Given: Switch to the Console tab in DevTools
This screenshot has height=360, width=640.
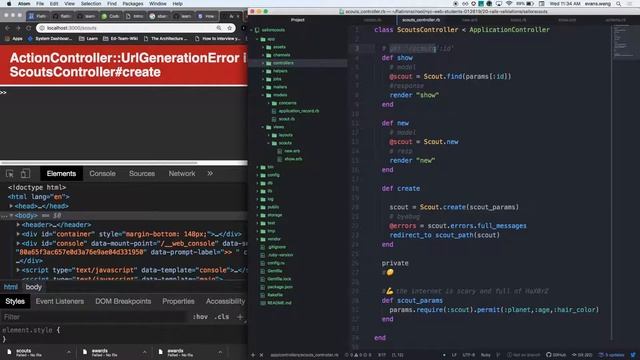Looking at the screenshot, I should (x=102, y=173).
